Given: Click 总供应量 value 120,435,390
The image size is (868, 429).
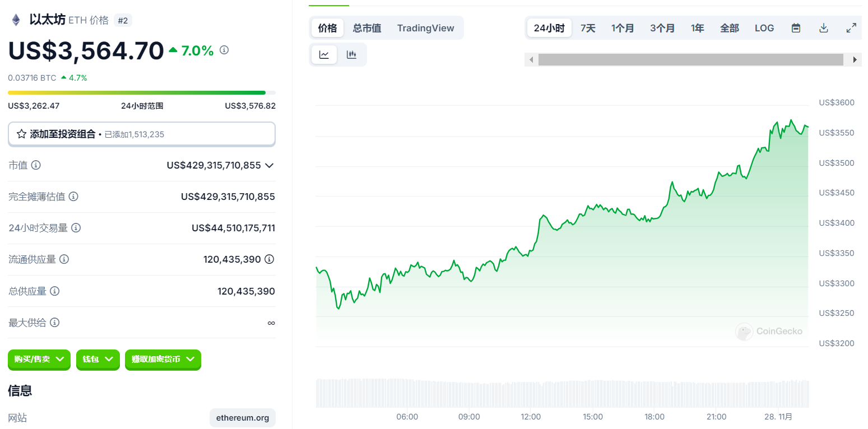Looking at the screenshot, I should (246, 291).
